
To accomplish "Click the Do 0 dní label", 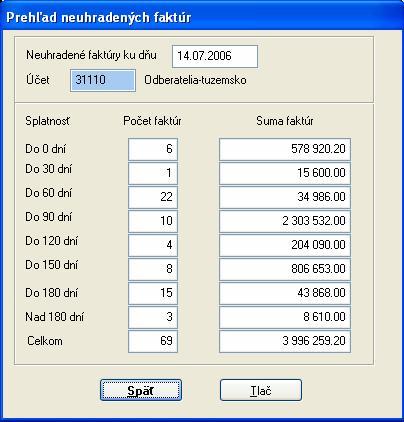I will 46,149.
